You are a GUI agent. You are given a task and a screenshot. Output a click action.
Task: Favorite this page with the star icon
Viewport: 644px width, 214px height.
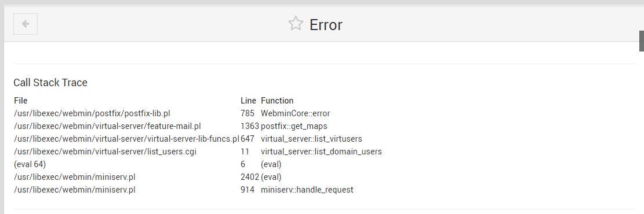click(x=295, y=24)
